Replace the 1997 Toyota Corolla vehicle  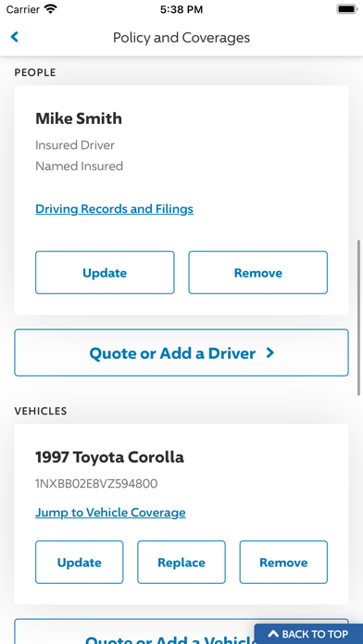pyautogui.click(x=181, y=563)
